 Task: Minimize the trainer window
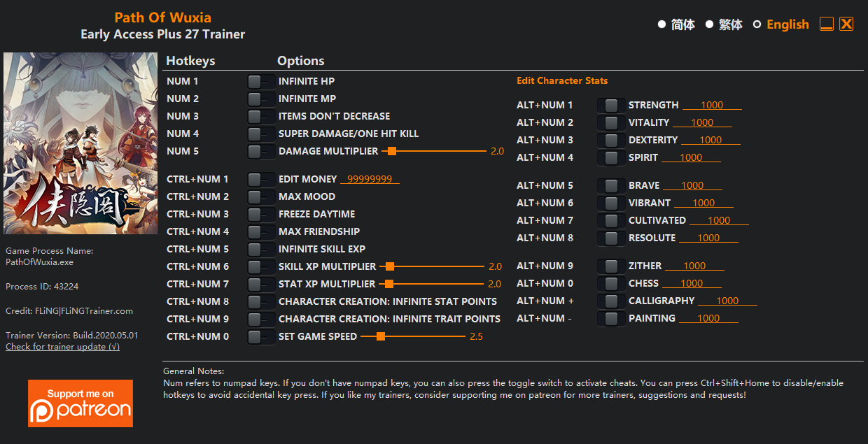point(827,24)
